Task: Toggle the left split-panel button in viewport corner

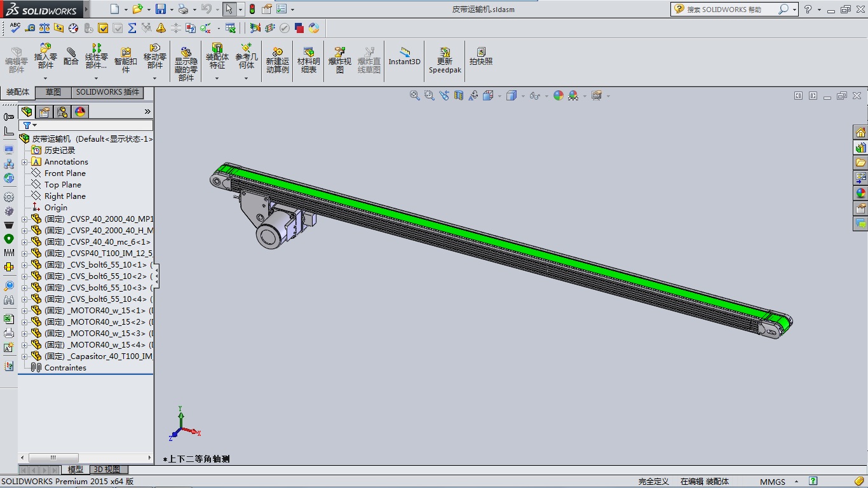Action: click(798, 96)
